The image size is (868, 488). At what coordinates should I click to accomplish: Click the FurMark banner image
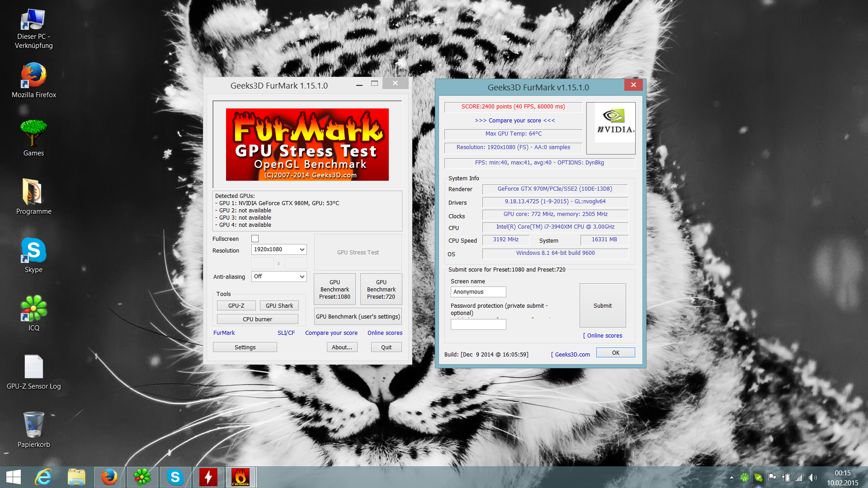coord(307,145)
